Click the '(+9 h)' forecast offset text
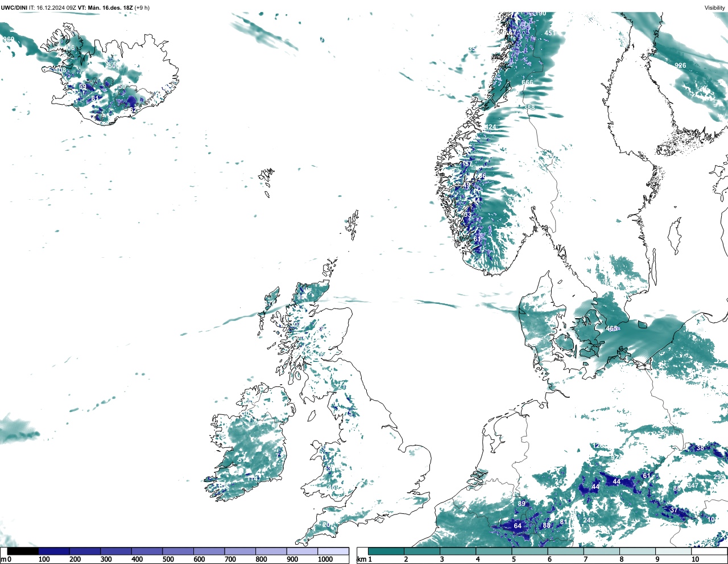 pyautogui.click(x=142, y=8)
